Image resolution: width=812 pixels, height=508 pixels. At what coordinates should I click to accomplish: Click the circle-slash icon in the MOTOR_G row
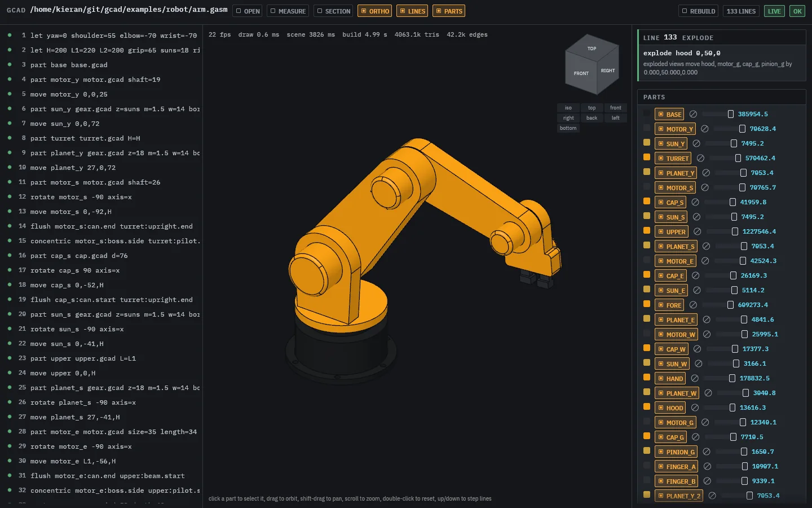705,422
